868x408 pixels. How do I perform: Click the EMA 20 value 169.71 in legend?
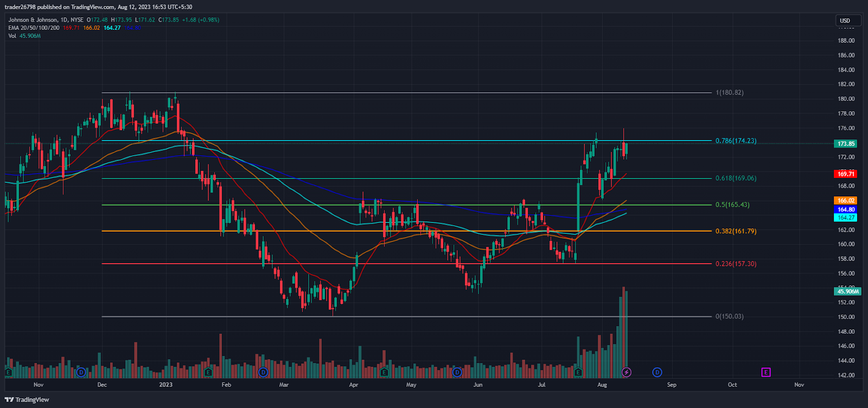(x=72, y=28)
